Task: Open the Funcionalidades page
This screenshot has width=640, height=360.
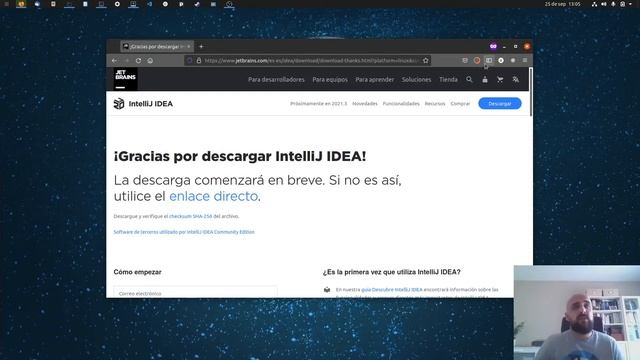Action: [x=401, y=104]
